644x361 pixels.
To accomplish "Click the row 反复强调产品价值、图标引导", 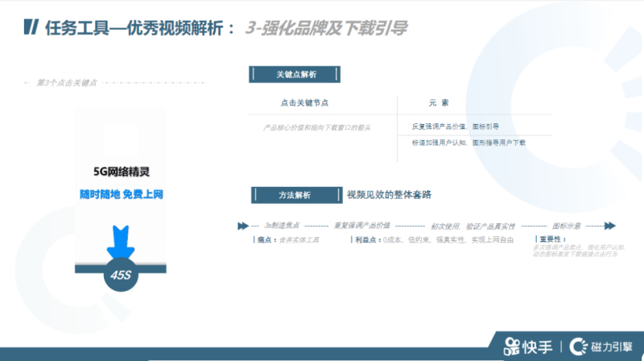I will pyautogui.click(x=455, y=127).
